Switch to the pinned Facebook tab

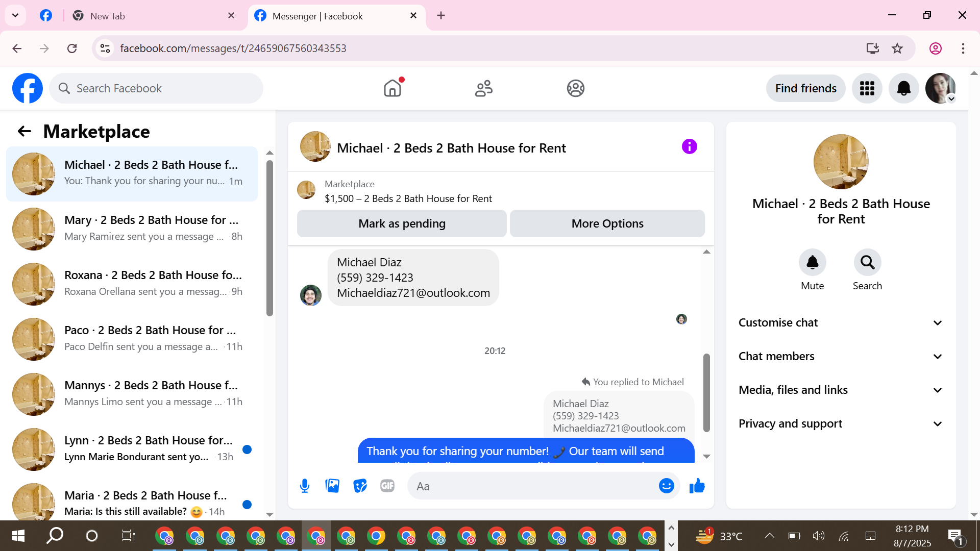pos(46,16)
